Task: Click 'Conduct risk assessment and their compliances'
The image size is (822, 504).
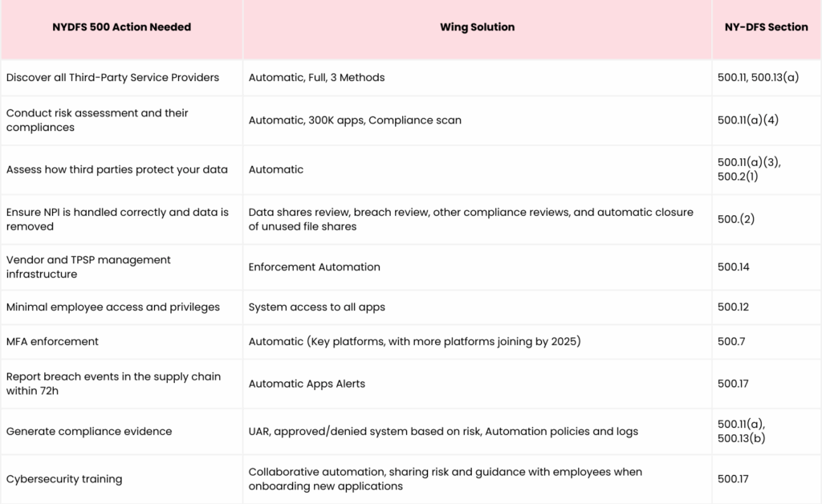Action: click(x=97, y=120)
